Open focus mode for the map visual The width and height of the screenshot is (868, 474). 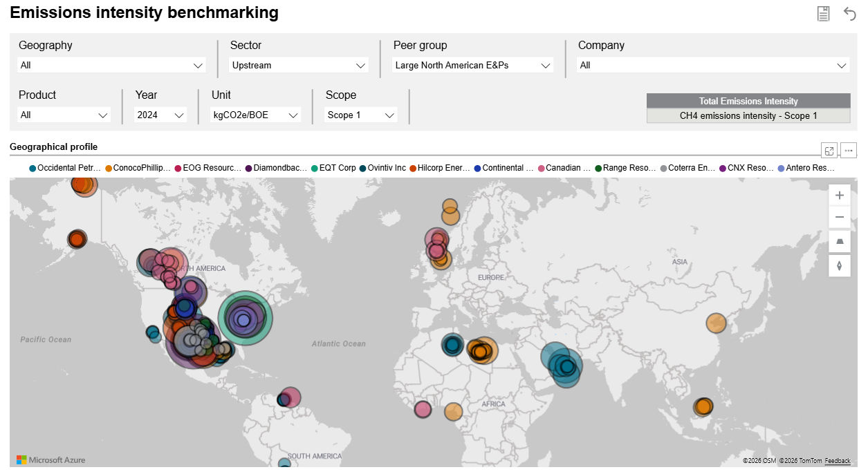coord(829,151)
